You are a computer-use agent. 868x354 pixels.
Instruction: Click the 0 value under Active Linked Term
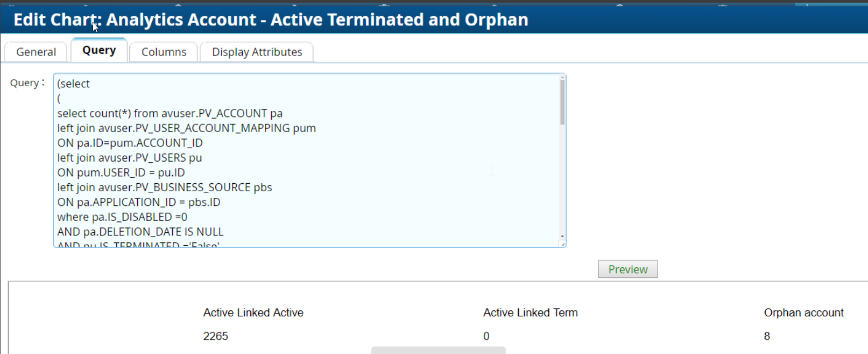point(486,336)
